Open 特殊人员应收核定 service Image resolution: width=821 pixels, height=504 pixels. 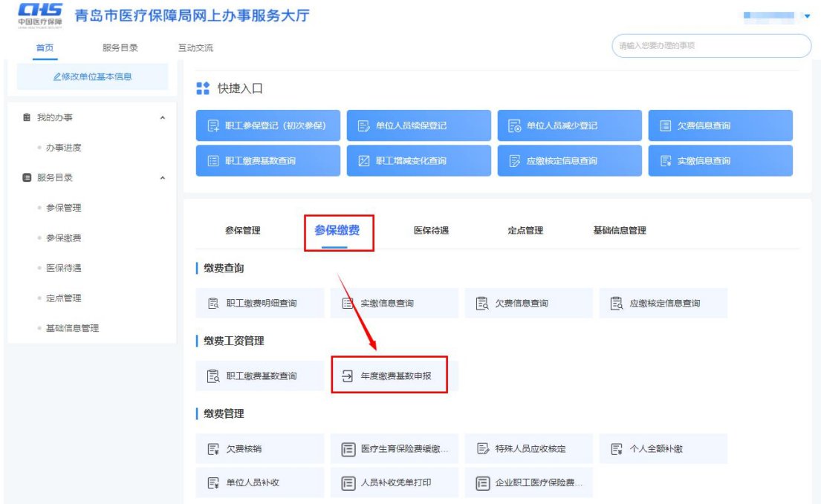[529, 449]
